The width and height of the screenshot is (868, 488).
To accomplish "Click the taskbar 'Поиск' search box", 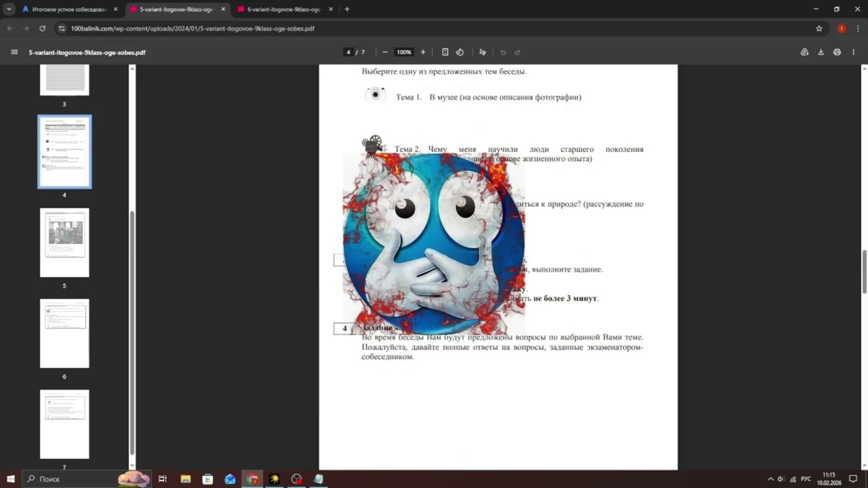I will pyautogui.click(x=87, y=479).
